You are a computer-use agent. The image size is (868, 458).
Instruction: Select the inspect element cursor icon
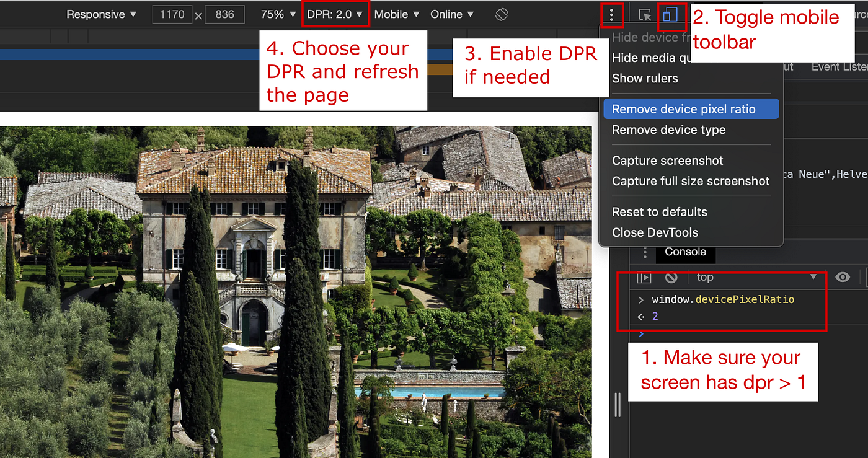point(645,14)
